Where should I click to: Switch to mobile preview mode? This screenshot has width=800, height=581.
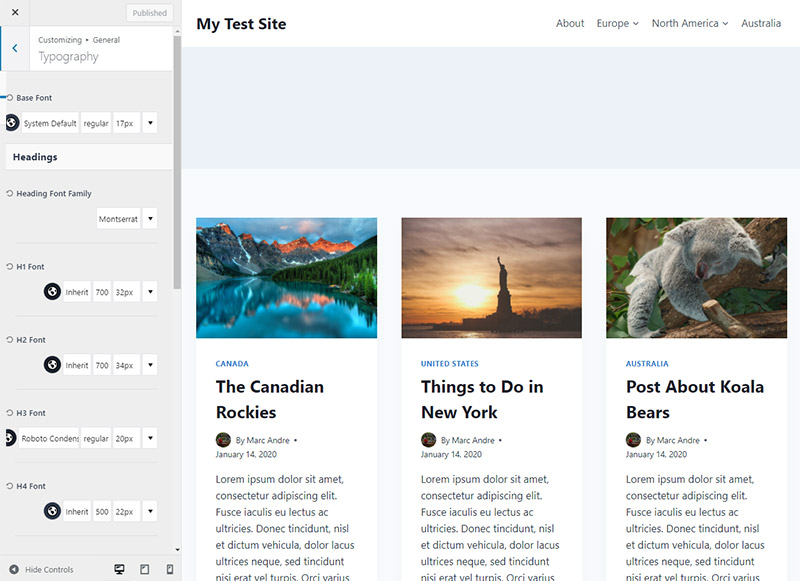coord(170,569)
